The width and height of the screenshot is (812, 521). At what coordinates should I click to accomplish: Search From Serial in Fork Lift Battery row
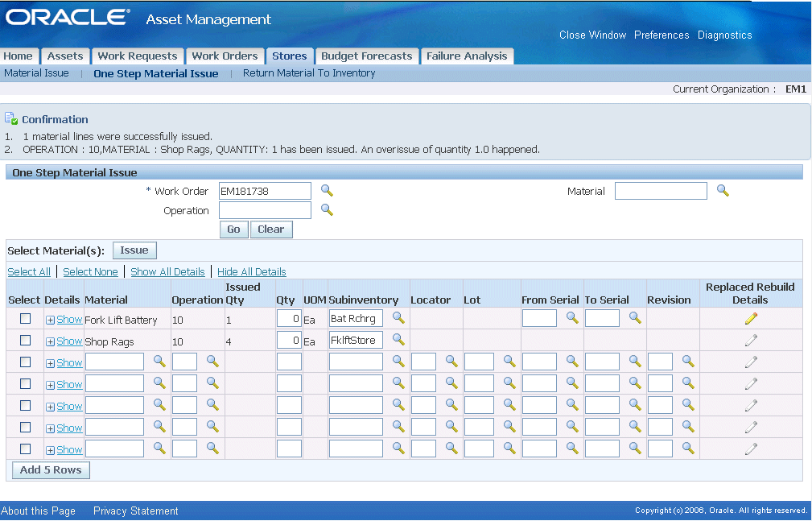click(572, 317)
